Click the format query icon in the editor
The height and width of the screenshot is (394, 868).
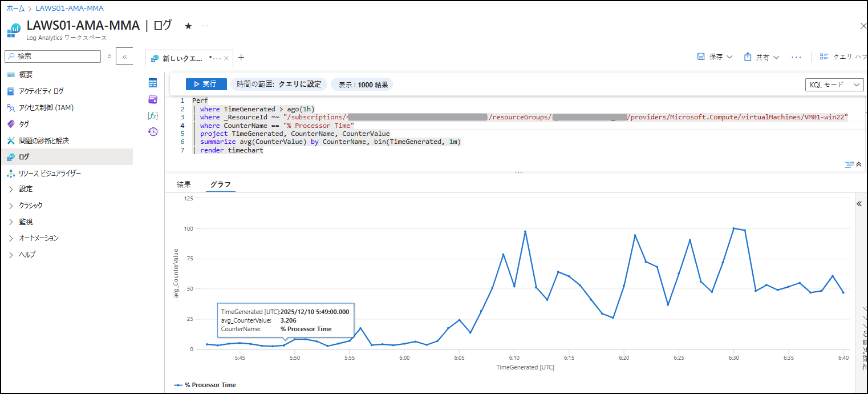click(849, 164)
